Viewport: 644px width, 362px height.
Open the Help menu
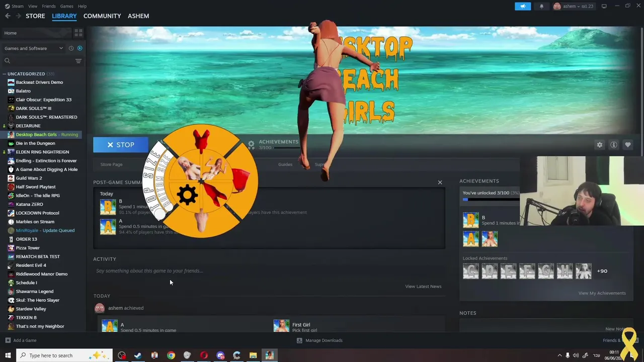coord(82,6)
